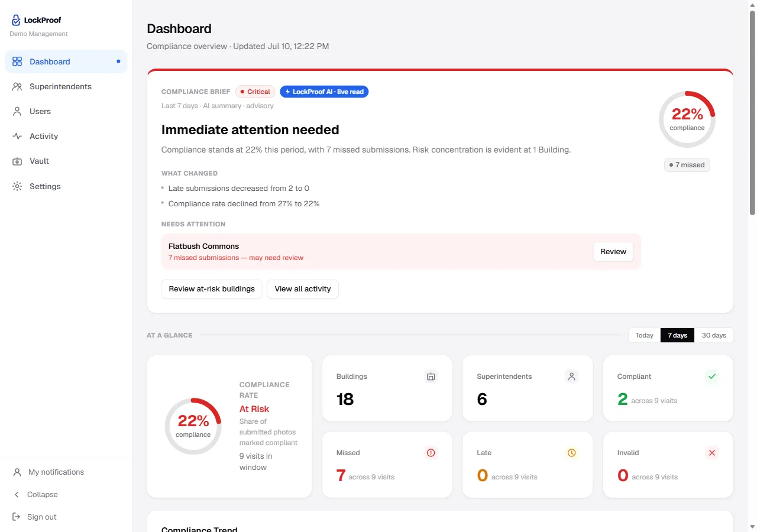Screen dimensions: 757x532
Task: Select the 7 days time range
Action: click(677, 335)
